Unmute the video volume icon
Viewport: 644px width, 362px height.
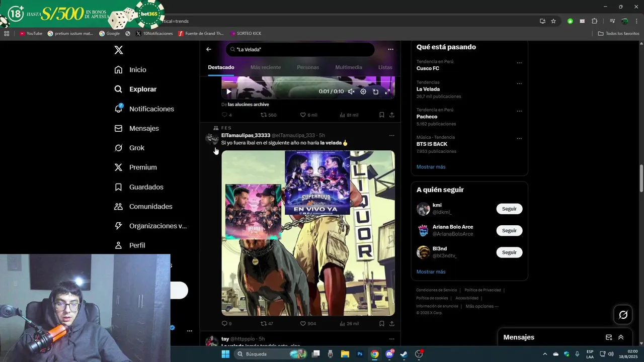(351, 92)
